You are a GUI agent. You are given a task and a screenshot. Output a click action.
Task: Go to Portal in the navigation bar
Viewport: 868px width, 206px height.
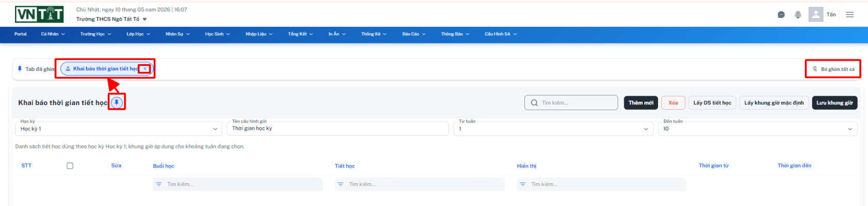pyautogui.click(x=21, y=34)
